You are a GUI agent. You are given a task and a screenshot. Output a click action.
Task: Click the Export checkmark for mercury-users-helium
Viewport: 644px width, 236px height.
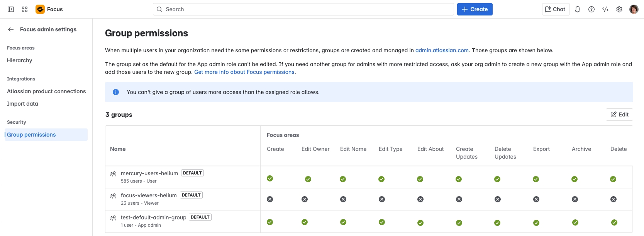536,179
